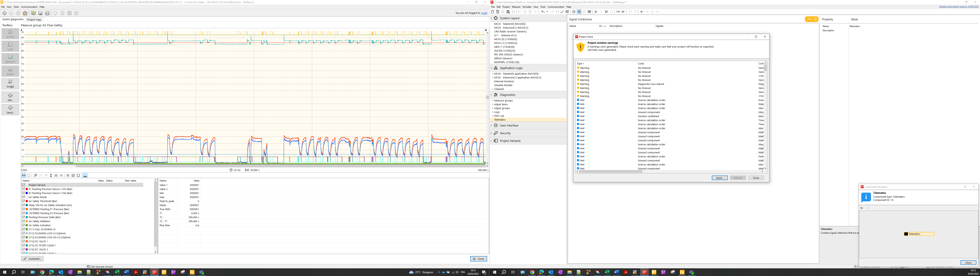980x276 pixels.
Task: Click the Navigate back arrow in IQANdesign toolbar
Action: [x=642, y=12]
